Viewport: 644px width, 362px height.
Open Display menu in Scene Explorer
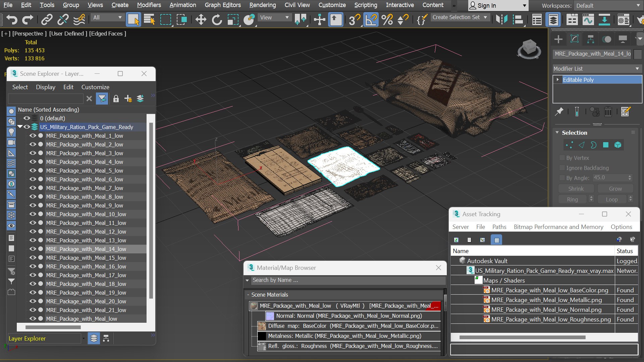(x=46, y=87)
